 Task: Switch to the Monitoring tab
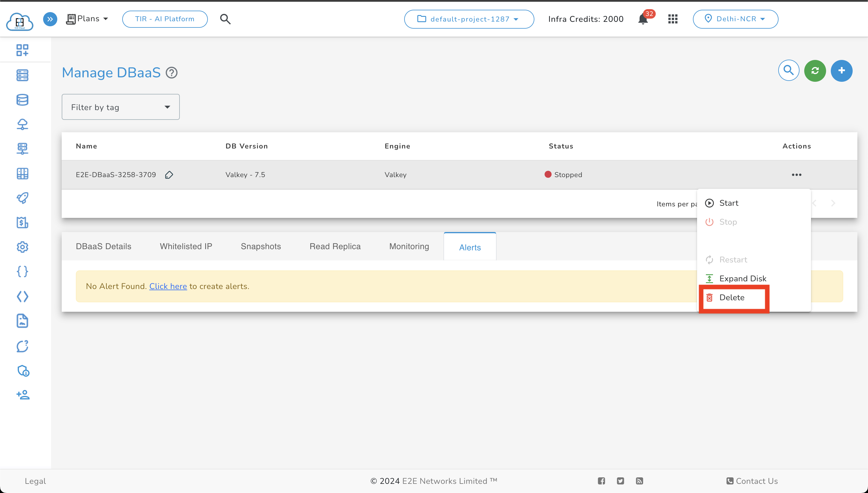click(409, 246)
